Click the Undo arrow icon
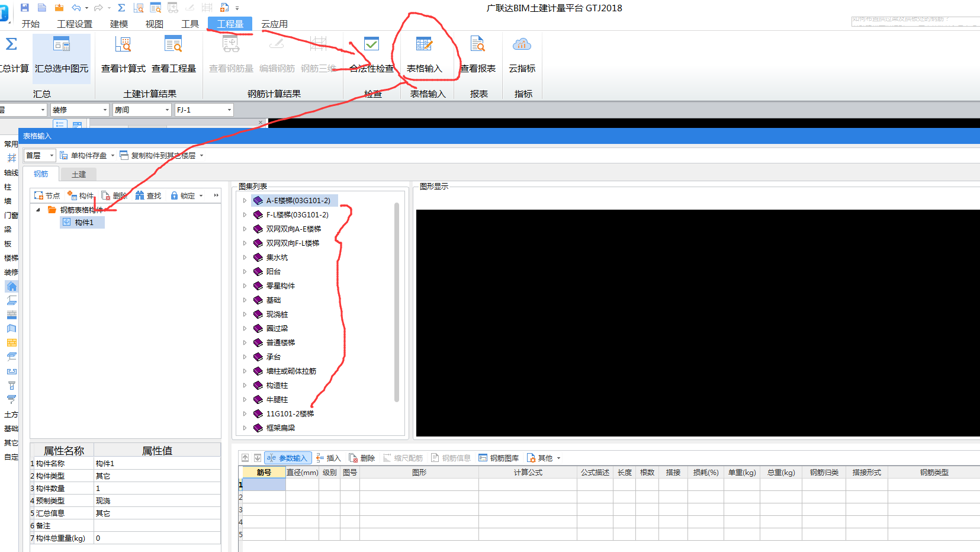The image size is (980, 552). tap(76, 8)
